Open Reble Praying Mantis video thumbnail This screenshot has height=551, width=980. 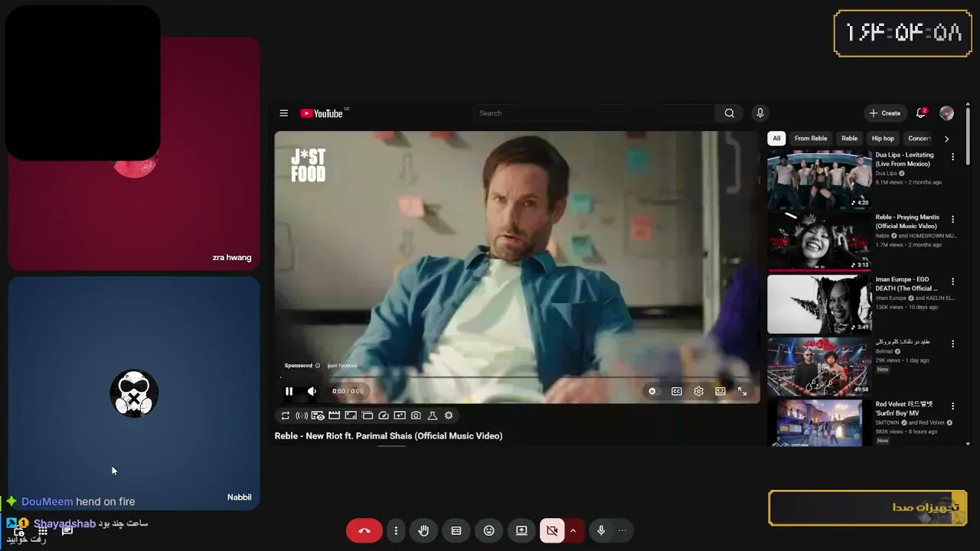point(819,242)
